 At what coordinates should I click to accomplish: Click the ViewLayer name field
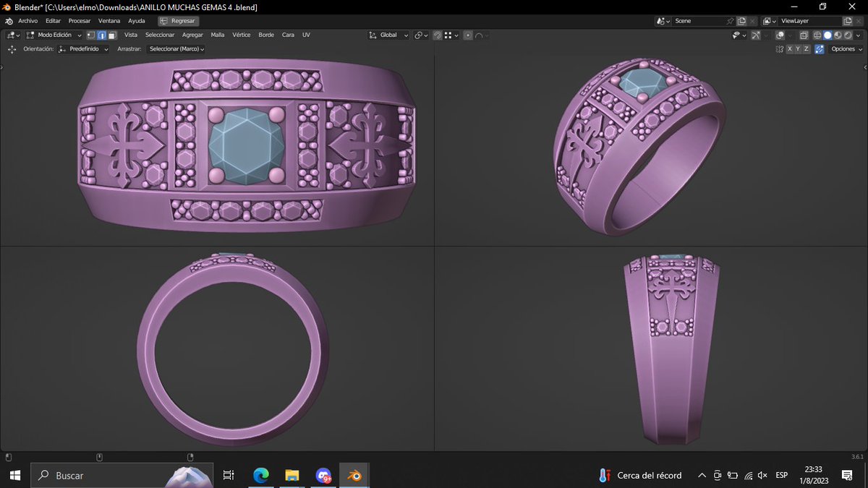tap(809, 21)
